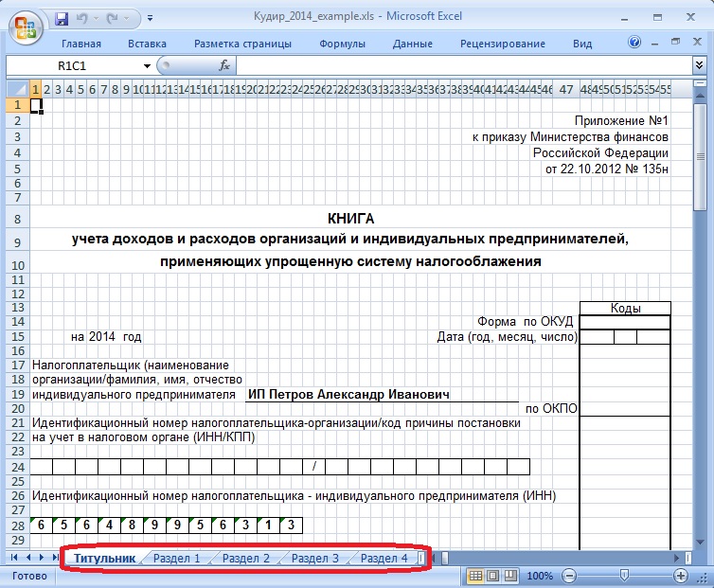Click the vertical split box above scrollbar
714x588 pixels.
[x=701, y=84]
